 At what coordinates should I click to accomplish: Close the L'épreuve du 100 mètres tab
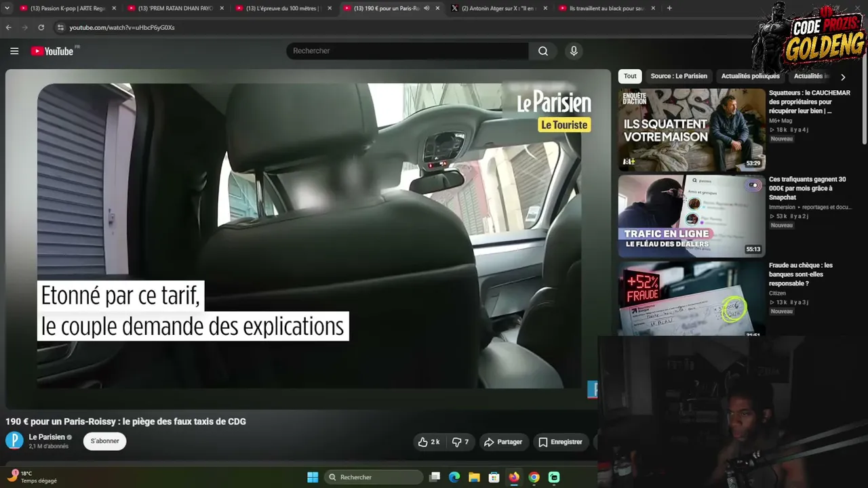330,8
